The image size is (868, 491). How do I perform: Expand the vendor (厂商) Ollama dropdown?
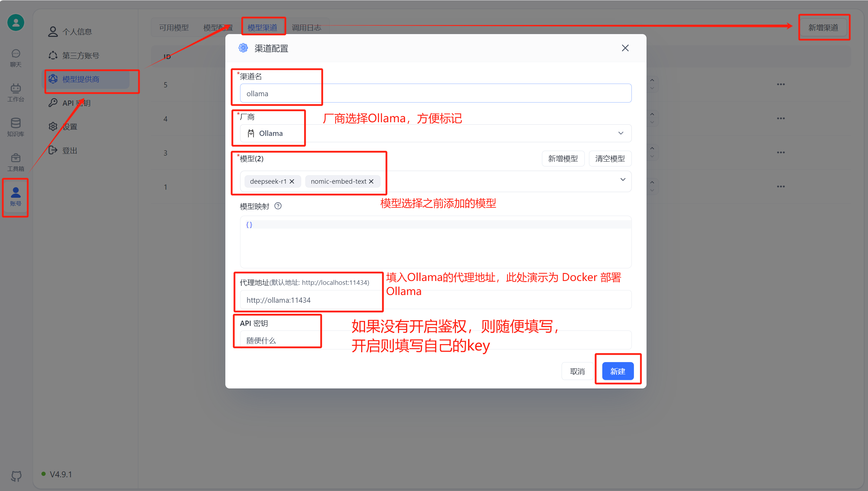[621, 133]
